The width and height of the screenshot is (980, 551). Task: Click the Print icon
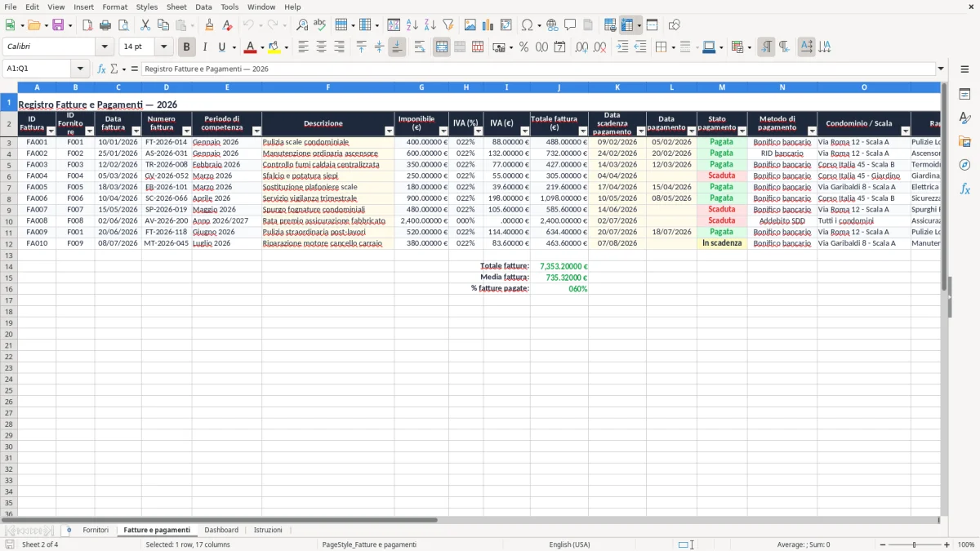point(105,25)
